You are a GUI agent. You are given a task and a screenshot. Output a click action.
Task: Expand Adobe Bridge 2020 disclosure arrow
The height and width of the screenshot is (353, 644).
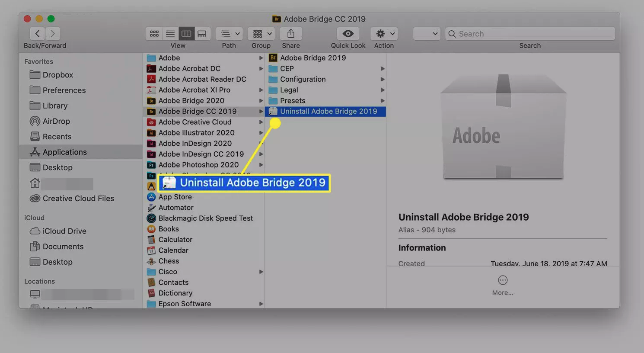261,101
